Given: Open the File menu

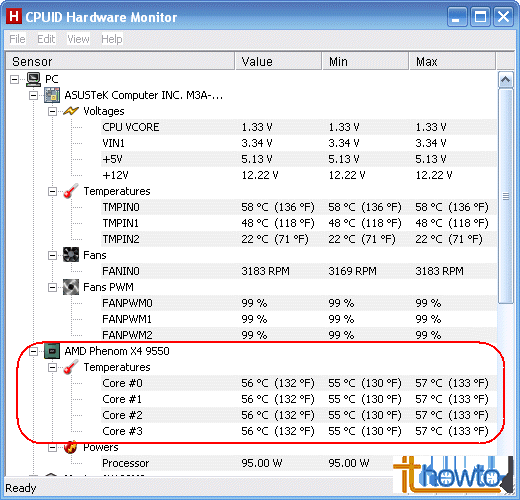Looking at the screenshot, I should pyautogui.click(x=17, y=39).
